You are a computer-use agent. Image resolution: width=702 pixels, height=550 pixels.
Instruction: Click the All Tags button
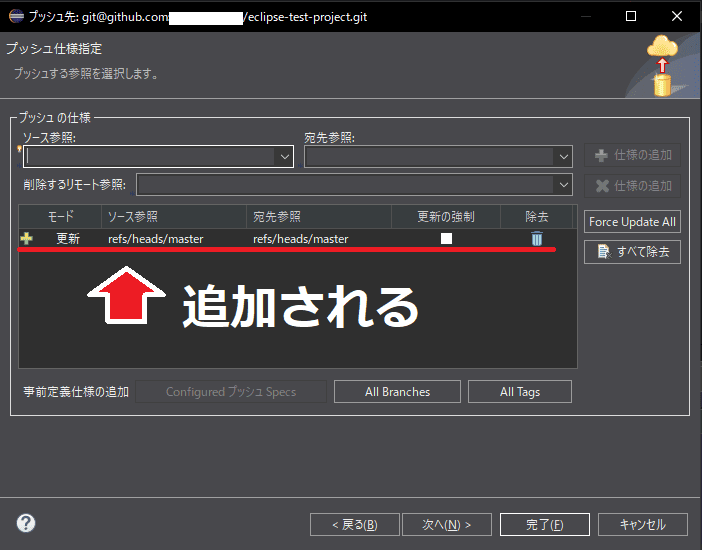click(520, 392)
